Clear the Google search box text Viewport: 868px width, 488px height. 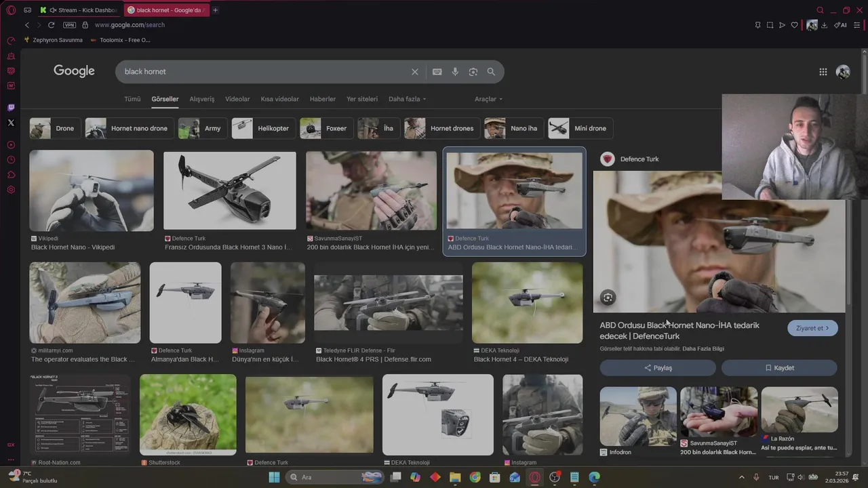pos(415,72)
